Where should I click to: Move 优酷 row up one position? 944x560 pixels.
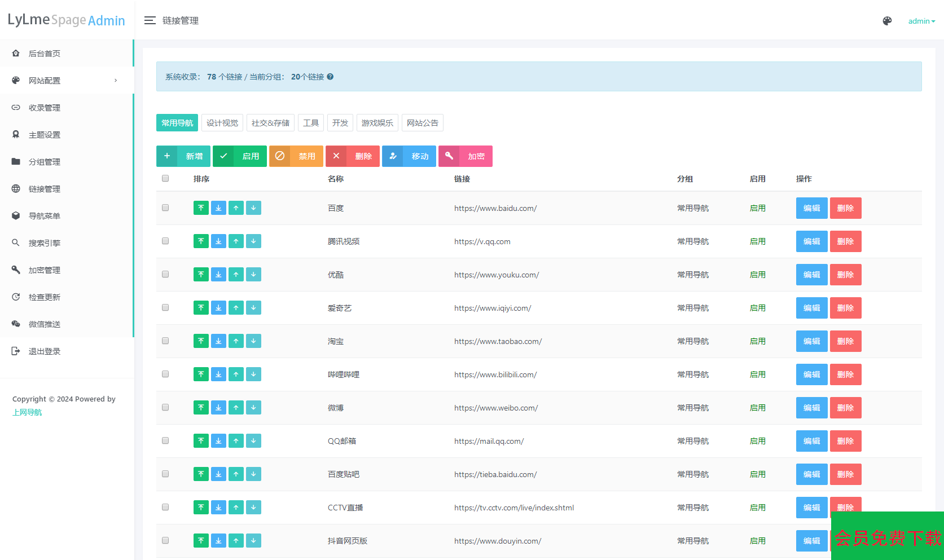click(236, 275)
